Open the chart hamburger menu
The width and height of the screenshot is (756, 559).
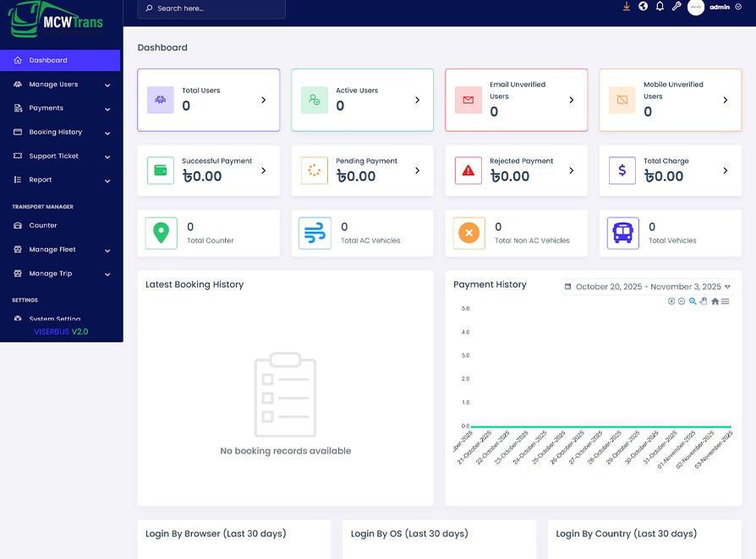[726, 301]
